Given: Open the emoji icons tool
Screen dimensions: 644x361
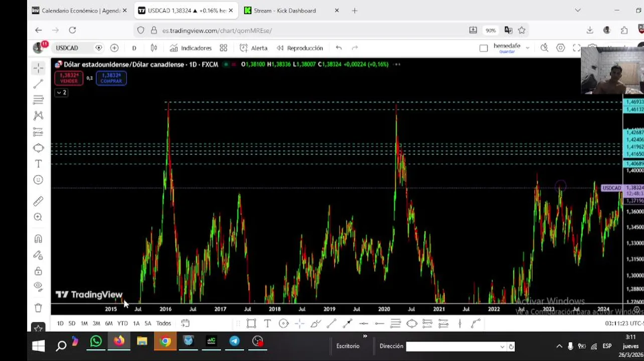Looking at the screenshot, I should 38,180.
